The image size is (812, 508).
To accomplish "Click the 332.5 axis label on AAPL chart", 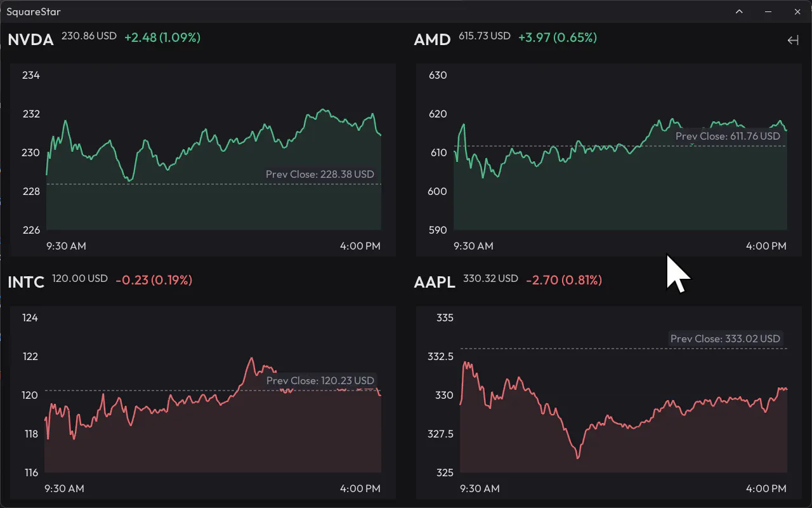I will [x=440, y=356].
